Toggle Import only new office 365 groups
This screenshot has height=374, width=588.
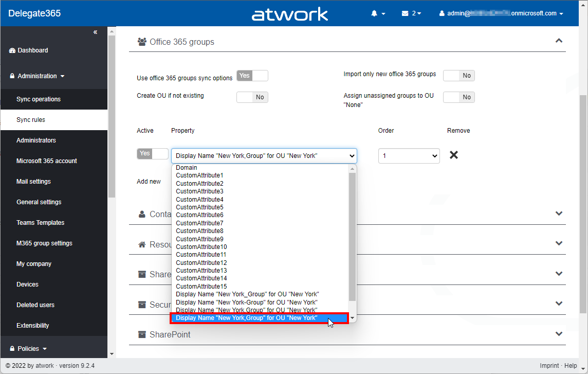point(458,76)
